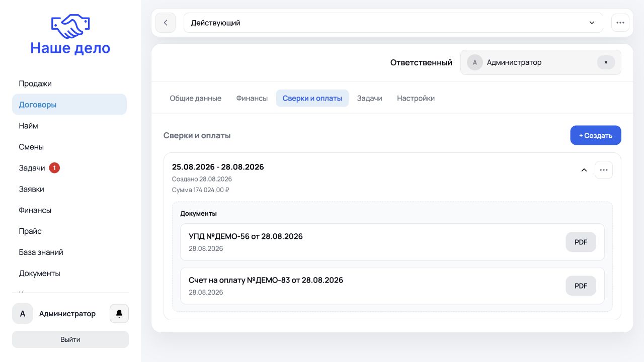Click the + Создать button
The width and height of the screenshot is (644, 362).
click(596, 135)
